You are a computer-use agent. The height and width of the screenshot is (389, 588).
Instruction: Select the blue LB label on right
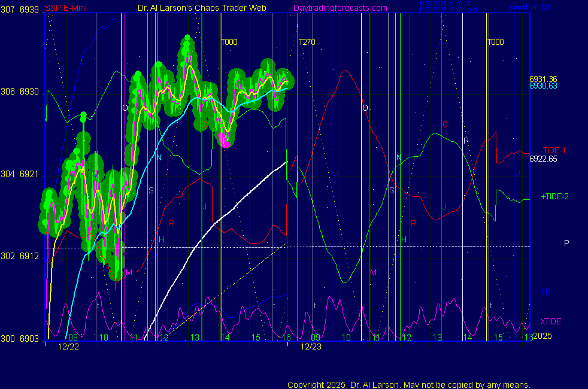coord(545,291)
